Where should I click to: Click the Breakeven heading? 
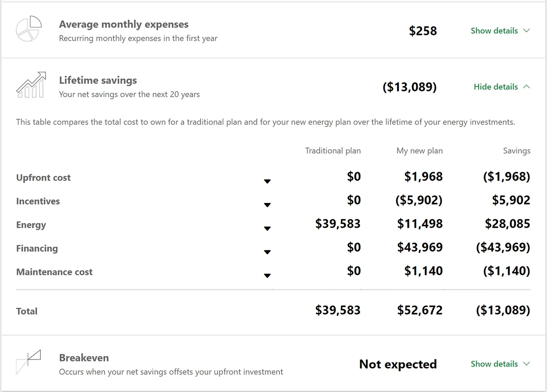(84, 358)
